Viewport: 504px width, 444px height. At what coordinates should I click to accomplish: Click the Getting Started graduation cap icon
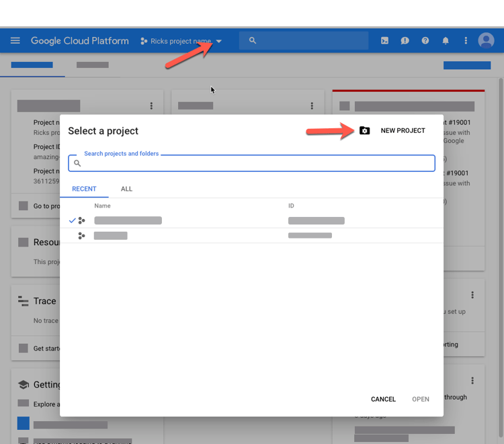tap(23, 385)
